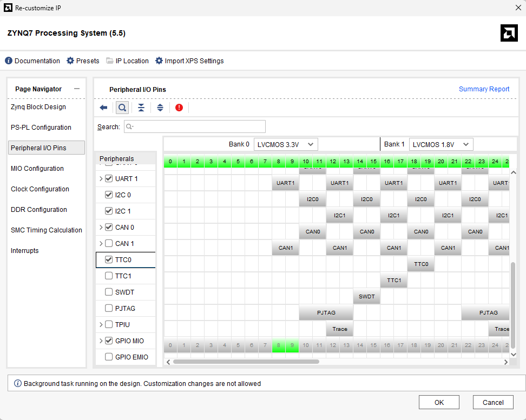This screenshot has height=420, width=526.
Task: Toggle the search magnifier toolbar icon
Action: pos(122,108)
